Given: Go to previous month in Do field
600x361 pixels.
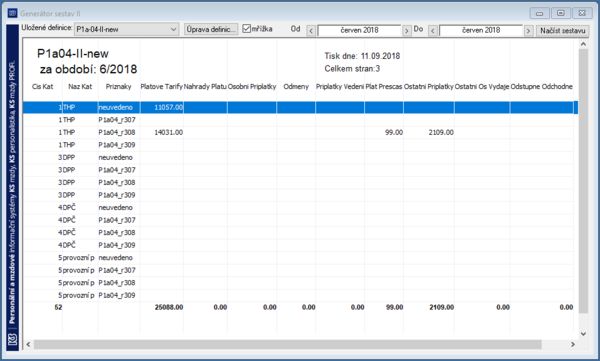Looking at the screenshot, I should pos(433,31).
